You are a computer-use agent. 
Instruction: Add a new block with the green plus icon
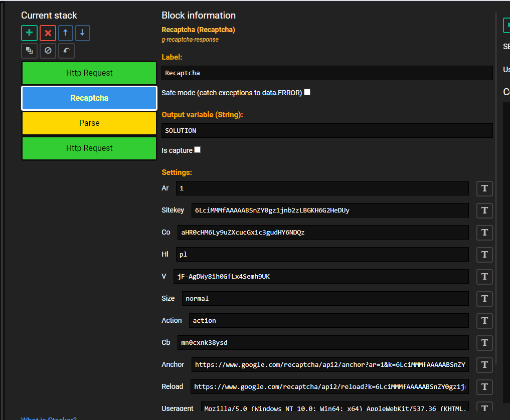pyautogui.click(x=29, y=33)
